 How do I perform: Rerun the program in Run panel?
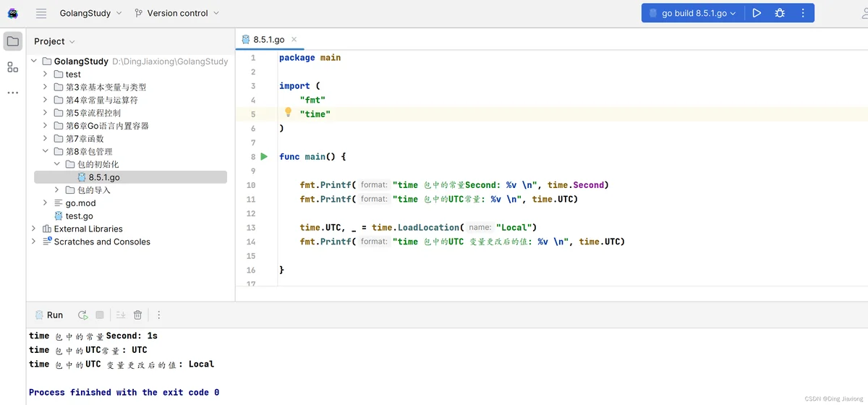(x=82, y=315)
